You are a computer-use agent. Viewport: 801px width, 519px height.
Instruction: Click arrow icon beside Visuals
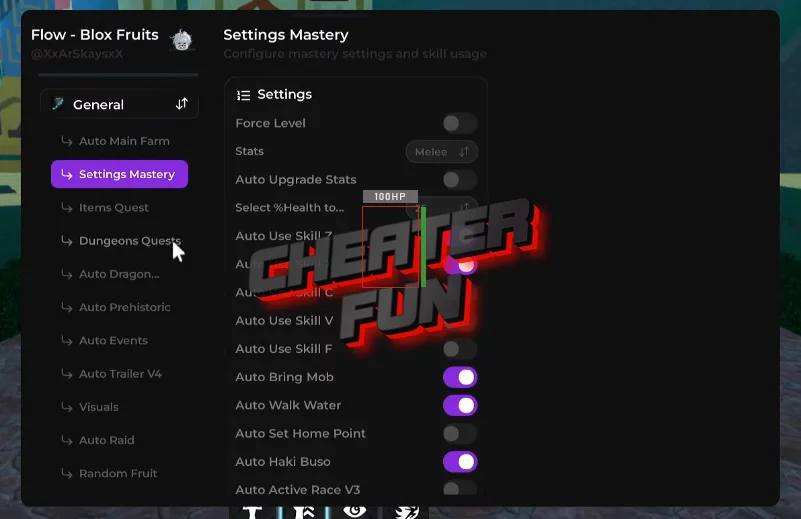coord(66,407)
